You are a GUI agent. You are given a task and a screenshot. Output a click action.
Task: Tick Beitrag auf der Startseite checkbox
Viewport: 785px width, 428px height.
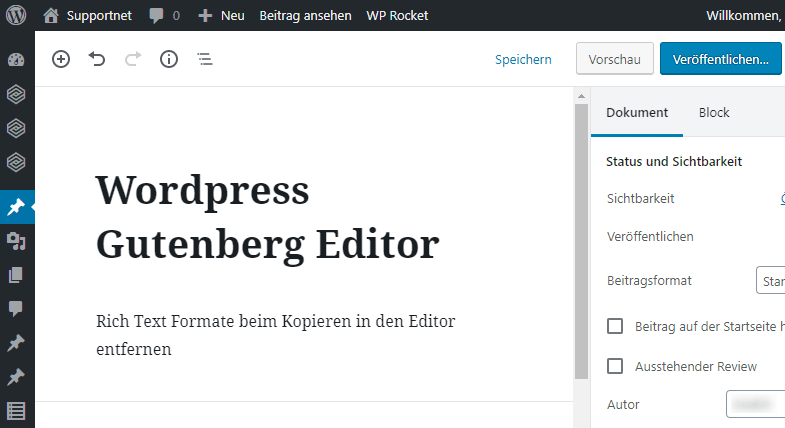click(x=615, y=326)
